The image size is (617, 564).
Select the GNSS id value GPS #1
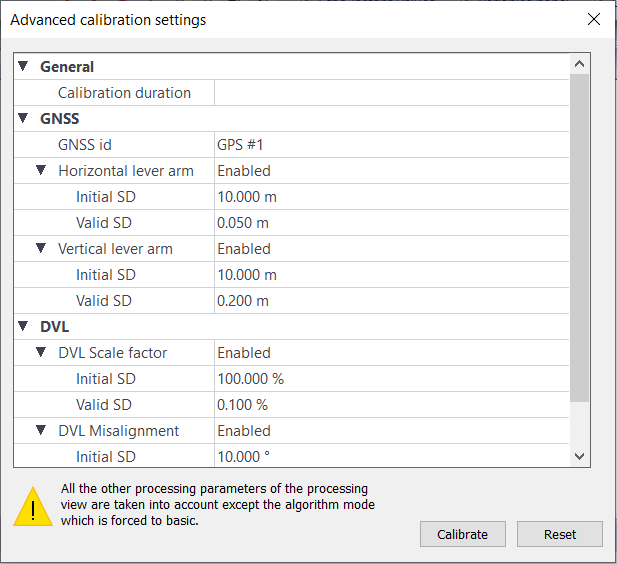pyautogui.click(x=390, y=145)
